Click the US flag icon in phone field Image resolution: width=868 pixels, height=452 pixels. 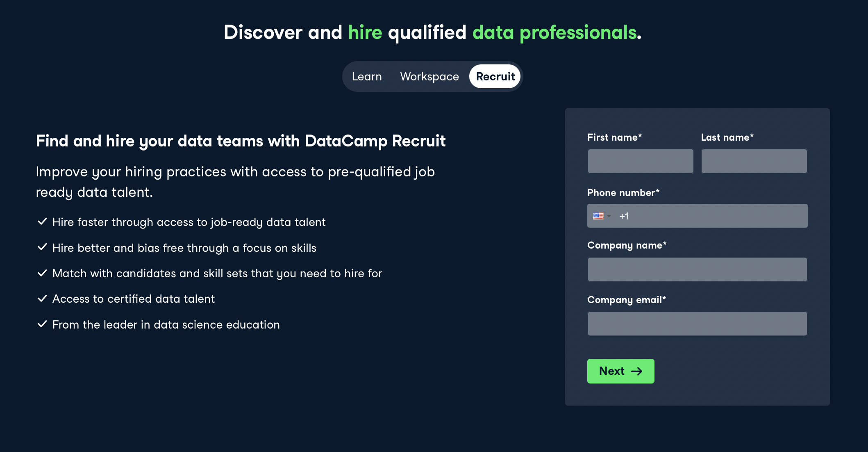[x=598, y=216]
